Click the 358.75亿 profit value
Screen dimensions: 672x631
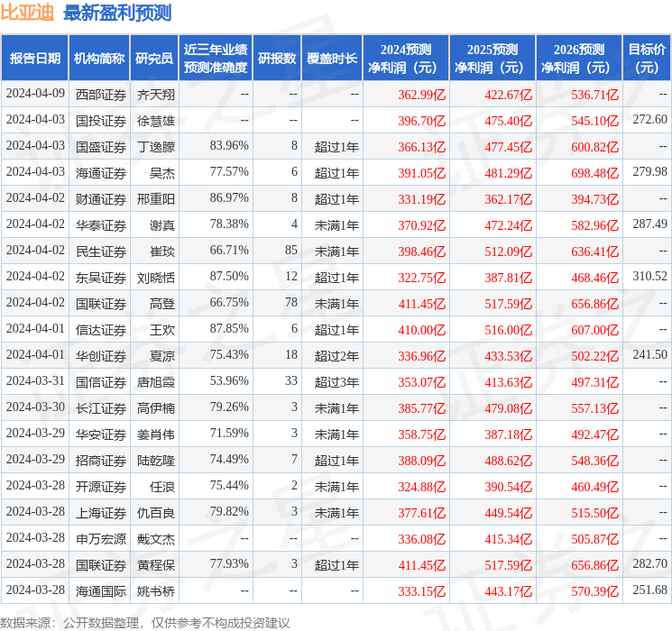click(x=422, y=434)
